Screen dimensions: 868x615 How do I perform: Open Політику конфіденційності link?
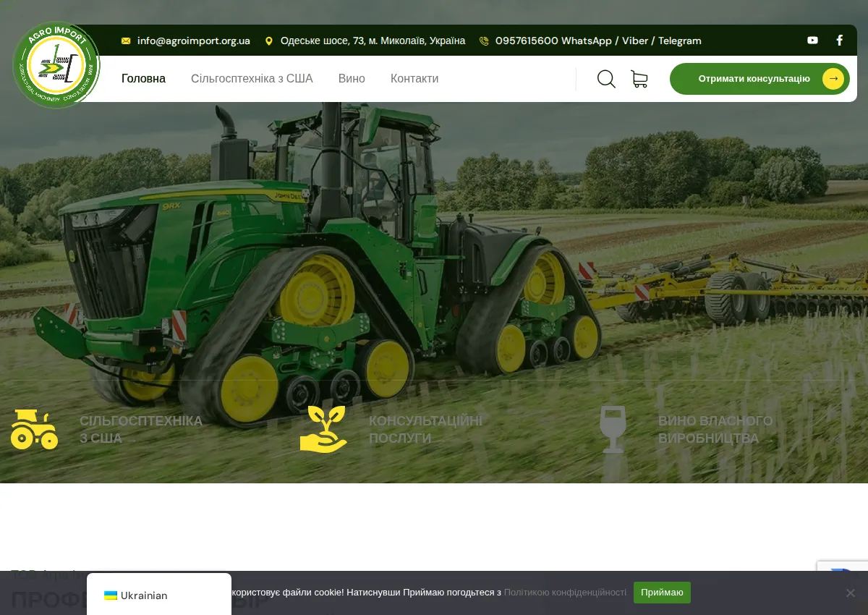pos(565,593)
